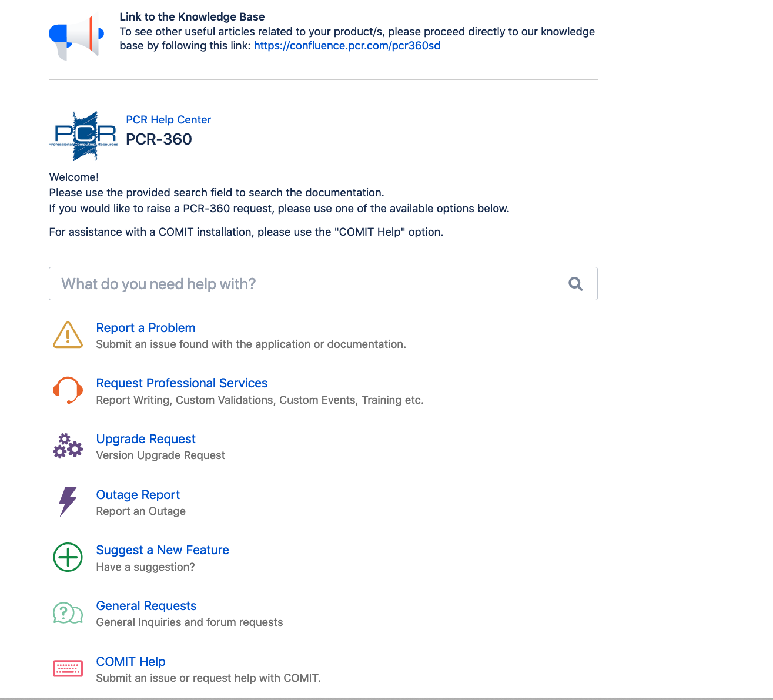Select the green plus circle for feature suggestions
773x700 pixels.
[x=68, y=557]
